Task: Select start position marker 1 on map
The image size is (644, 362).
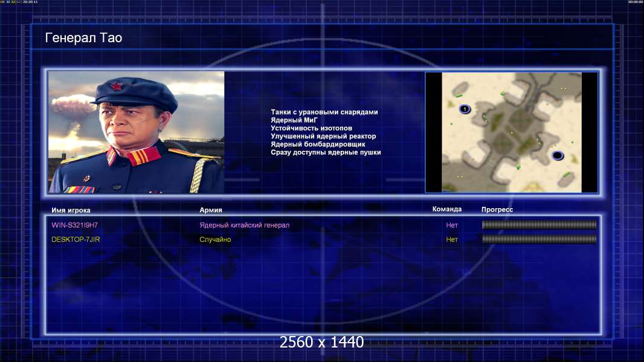Action: tap(465, 109)
